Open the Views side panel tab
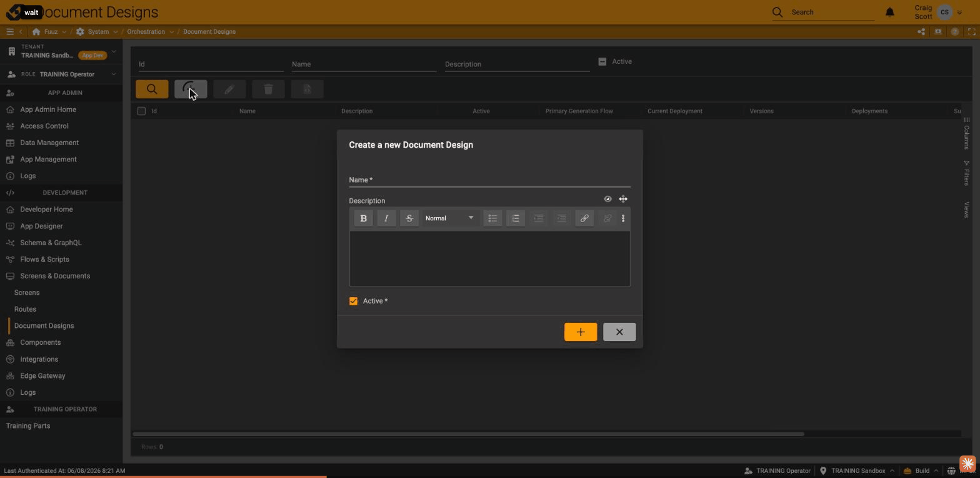This screenshot has height=478, width=980. 966,210
